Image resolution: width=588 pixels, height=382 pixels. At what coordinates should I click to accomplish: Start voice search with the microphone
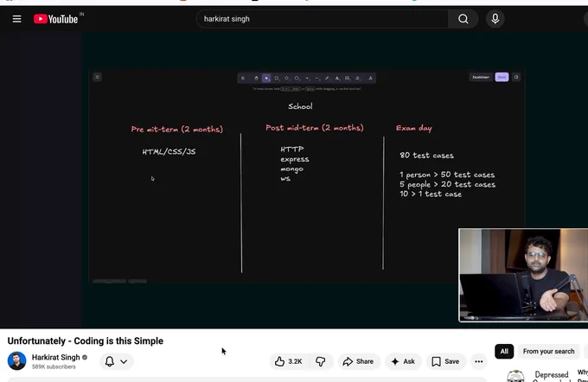click(x=495, y=19)
